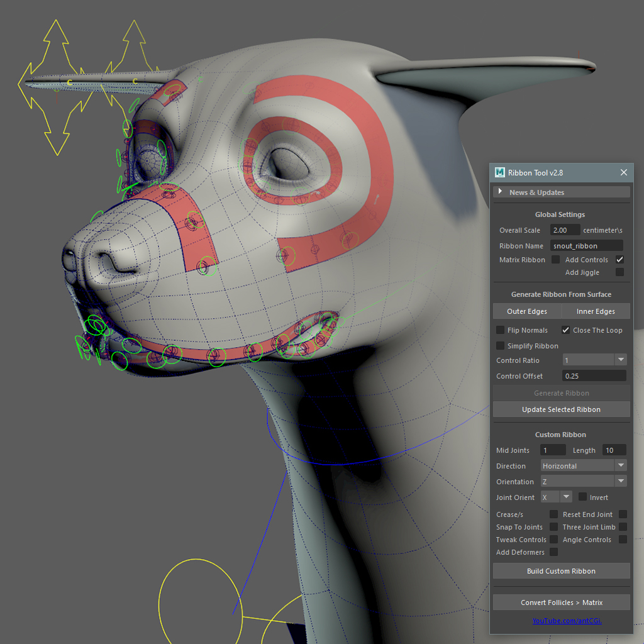Click the Overall Scale value field
The height and width of the screenshot is (644, 644).
pos(565,230)
